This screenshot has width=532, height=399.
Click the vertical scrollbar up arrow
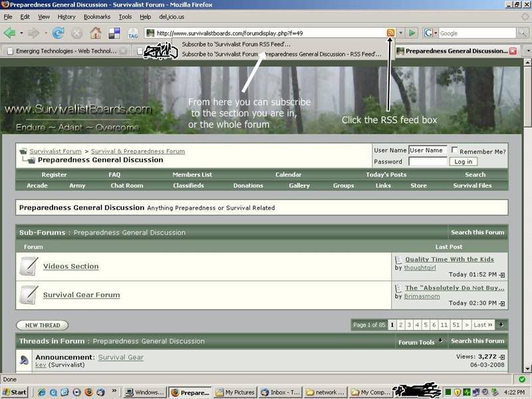(527, 62)
